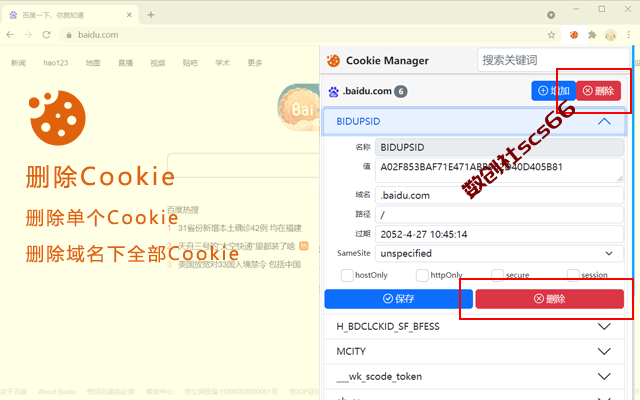Click the Cookie Manager cookie logo
Viewport: 640px width, 400px height.
point(333,61)
